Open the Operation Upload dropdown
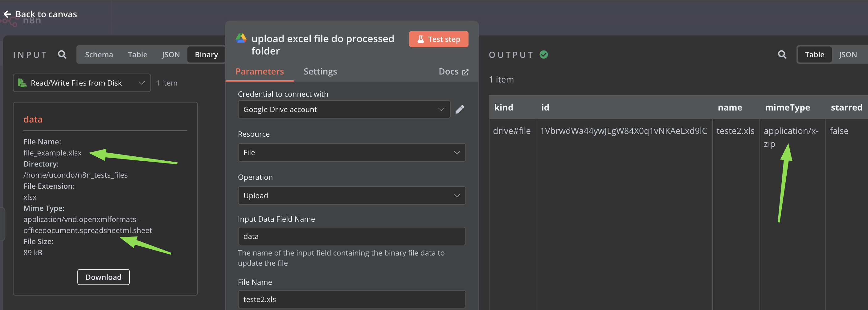Viewport: 868px width, 310px height. click(352, 195)
